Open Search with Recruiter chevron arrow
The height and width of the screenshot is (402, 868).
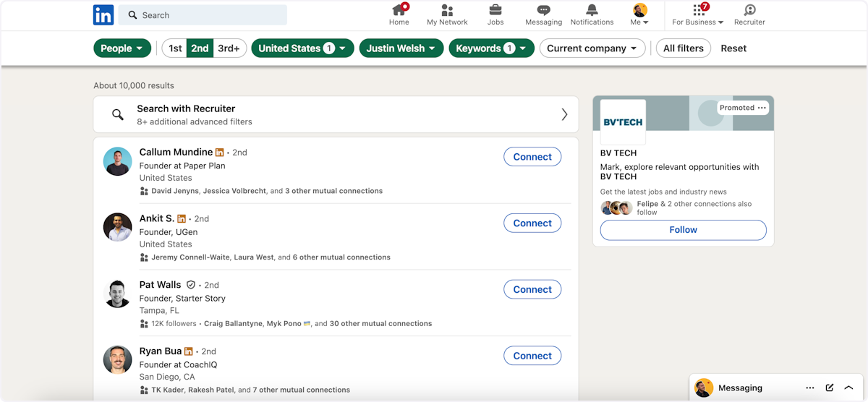point(564,114)
